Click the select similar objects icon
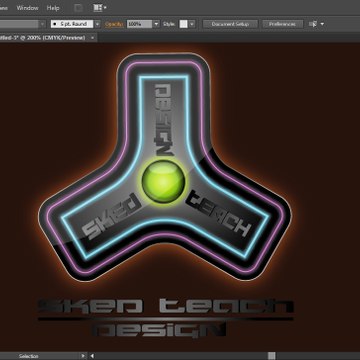 [313, 24]
